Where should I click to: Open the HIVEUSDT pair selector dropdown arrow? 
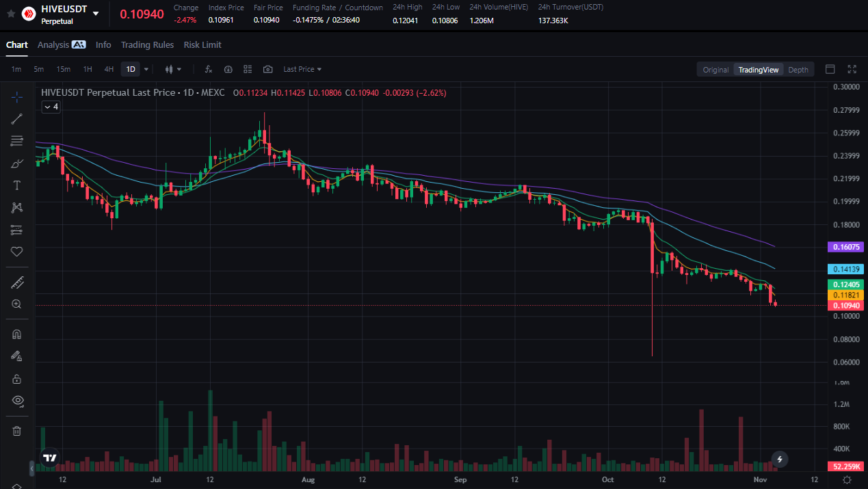tap(96, 13)
